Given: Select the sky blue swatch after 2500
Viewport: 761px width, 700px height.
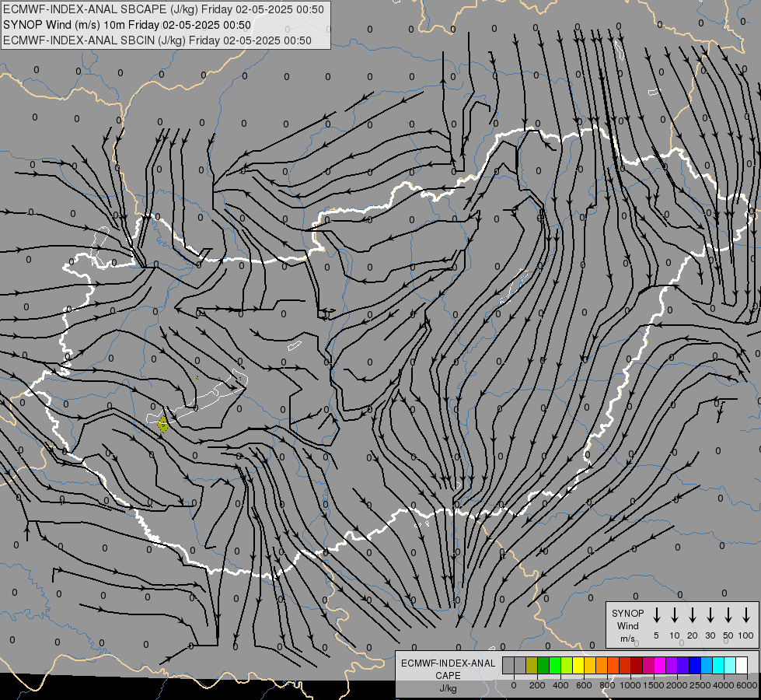Looking at the screenshot, I should 706,665.
